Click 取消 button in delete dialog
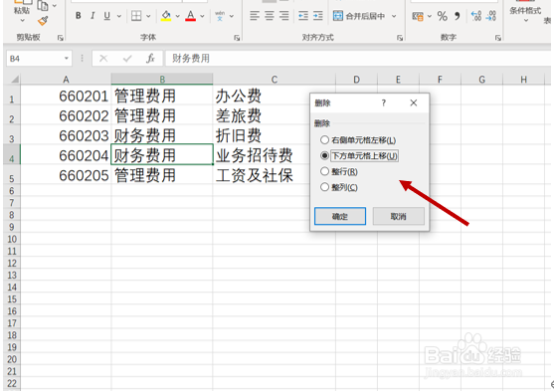 click(x=399, y=216)
